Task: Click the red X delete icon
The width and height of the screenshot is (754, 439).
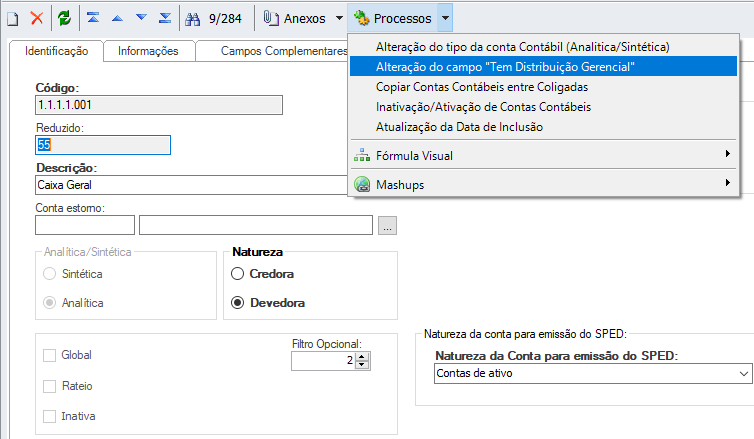Action: (37, 18)
